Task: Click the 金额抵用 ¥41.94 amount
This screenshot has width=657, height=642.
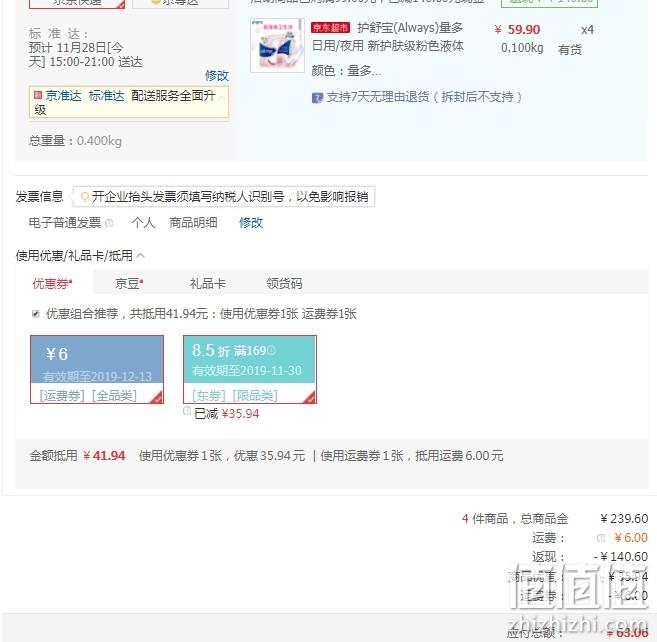Action: [x=104, y=456]
